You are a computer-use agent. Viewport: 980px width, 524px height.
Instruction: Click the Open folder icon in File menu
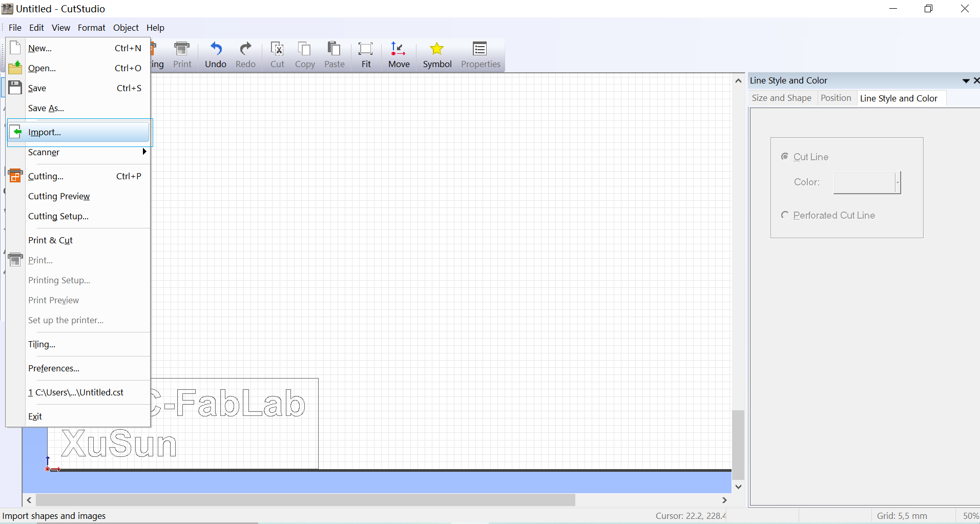(x=15, y=68)
